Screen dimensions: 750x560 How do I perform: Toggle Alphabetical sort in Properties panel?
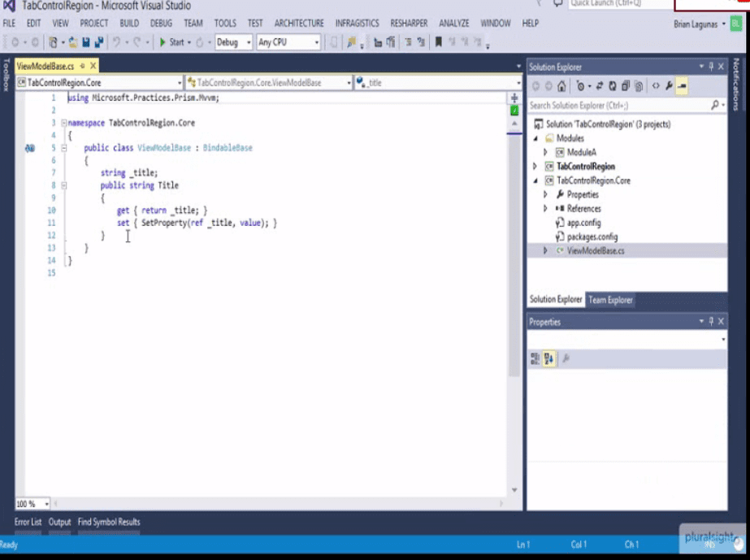[x=548, y=358]
